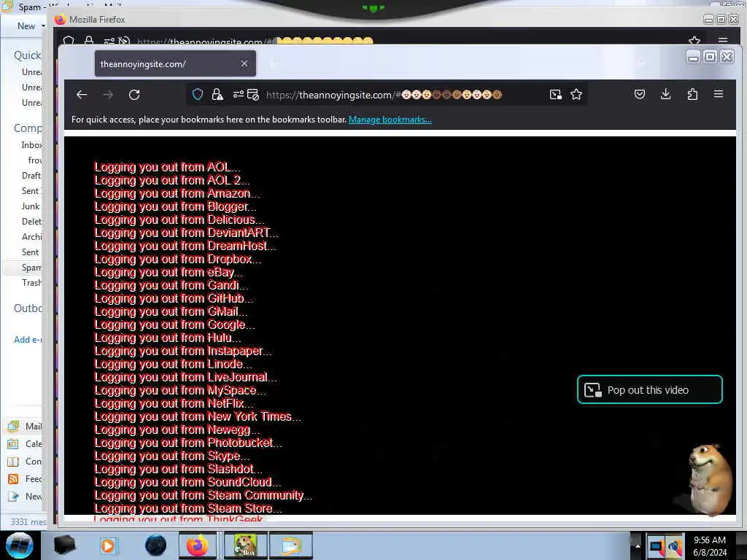Click Pop out this video button
The image size is (747, 560).
click(650, 389)
